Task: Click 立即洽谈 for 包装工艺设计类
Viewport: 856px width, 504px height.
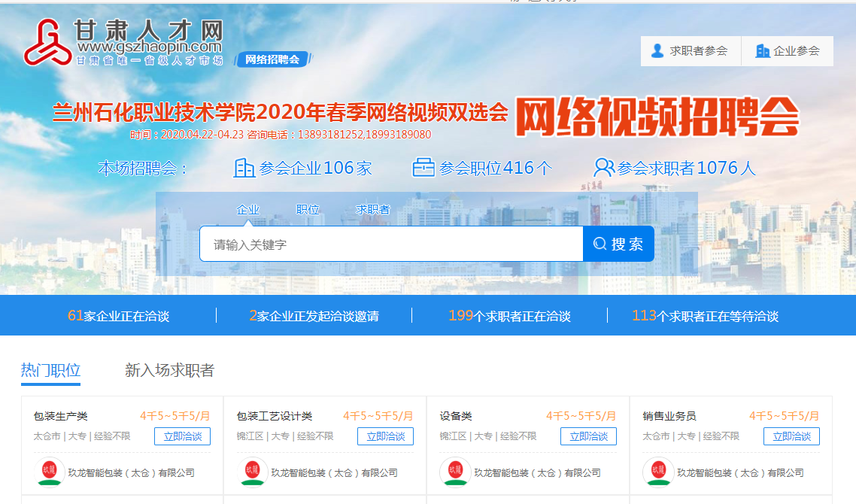Action: pyautogui.click(x=385, y=436)
